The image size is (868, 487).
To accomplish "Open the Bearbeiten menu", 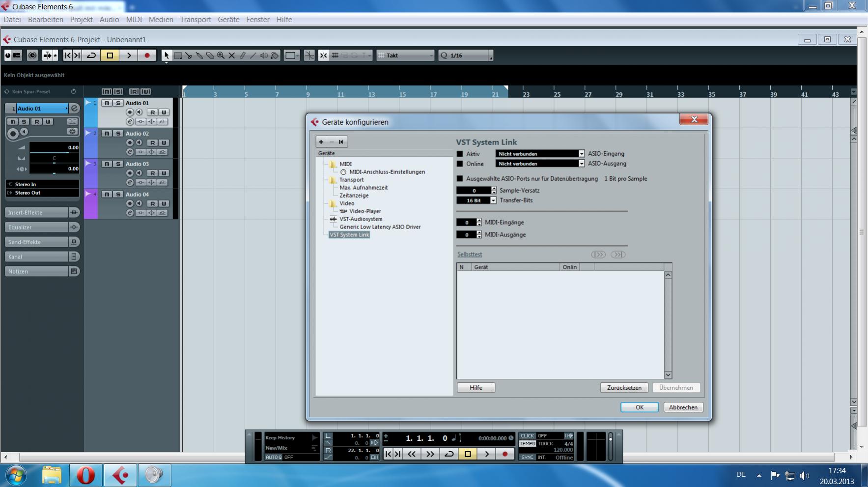I will point(46,20).
